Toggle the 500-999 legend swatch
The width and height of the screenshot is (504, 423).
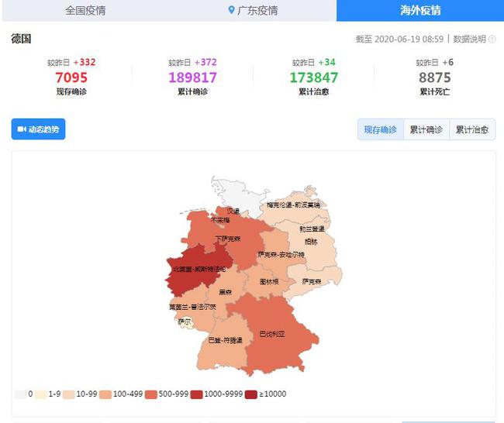pyautogui.click(x=151, y=394)
